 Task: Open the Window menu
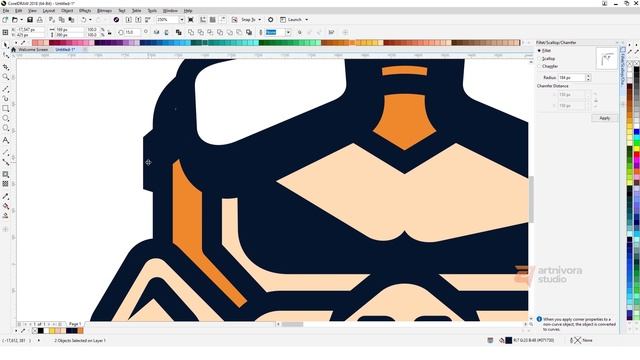pyautogui.click(x=170, y=11)
